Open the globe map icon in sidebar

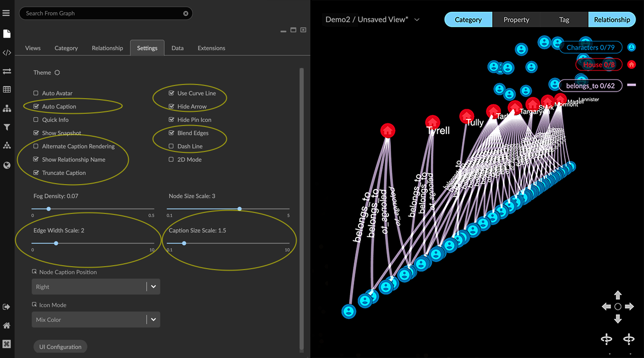(x=7, y=166)
